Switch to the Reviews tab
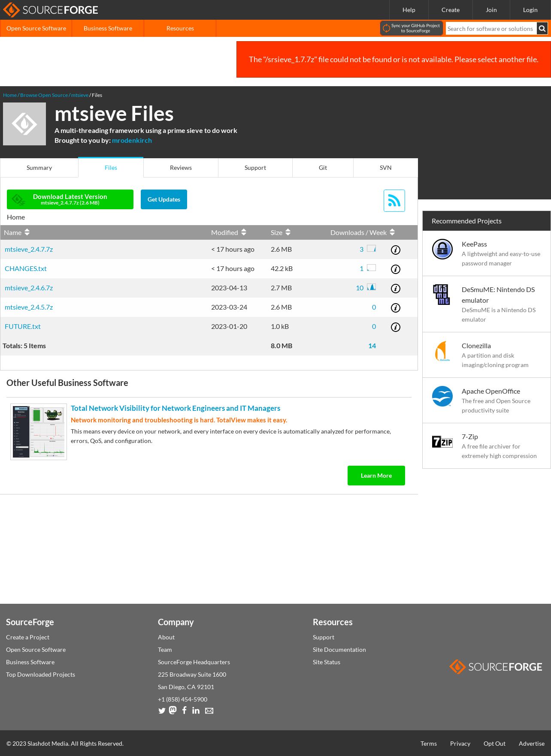The height and width of the screenshot is (756, 551). [x=181, y=168]
